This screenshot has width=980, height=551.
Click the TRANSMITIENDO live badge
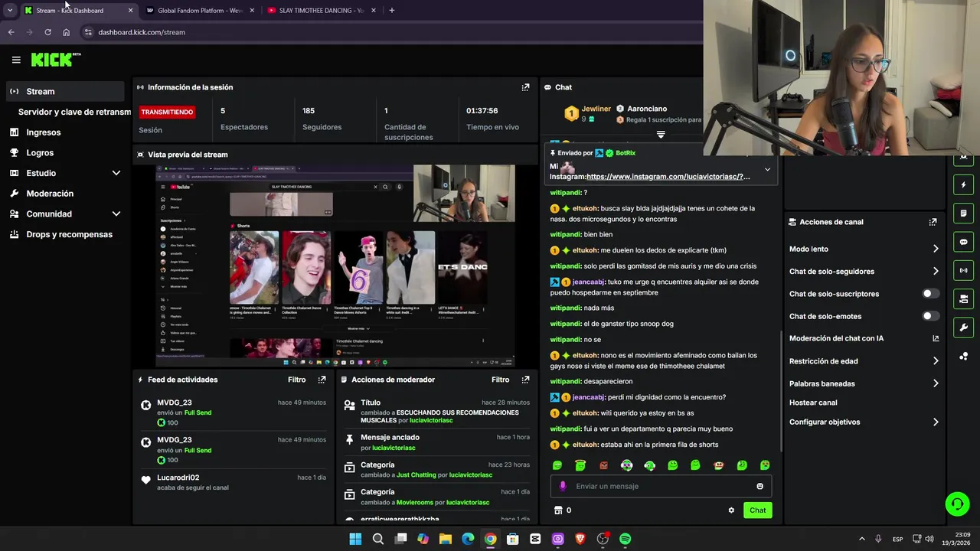point(167,112)
